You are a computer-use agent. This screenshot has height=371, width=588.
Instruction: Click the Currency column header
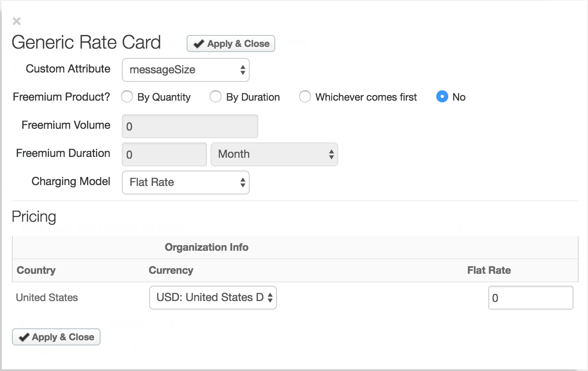[171, 270]
